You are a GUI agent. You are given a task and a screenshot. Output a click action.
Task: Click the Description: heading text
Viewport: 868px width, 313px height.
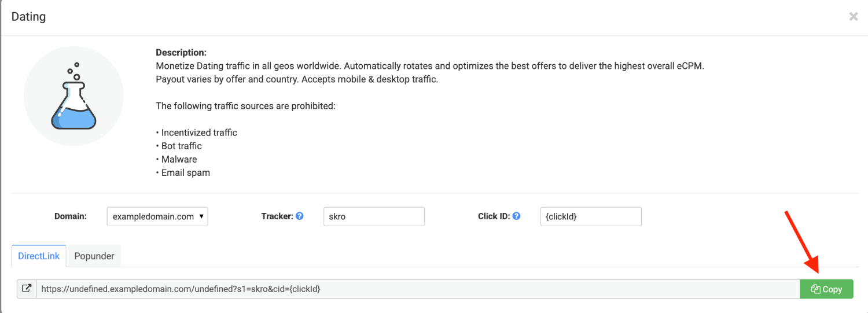pyautogui.click(x=181, y=53)
